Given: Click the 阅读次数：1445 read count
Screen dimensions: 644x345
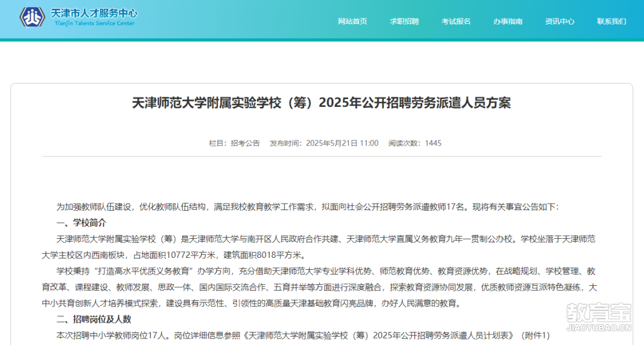Looking at the screenshot, I should click(x=415, y=143).
